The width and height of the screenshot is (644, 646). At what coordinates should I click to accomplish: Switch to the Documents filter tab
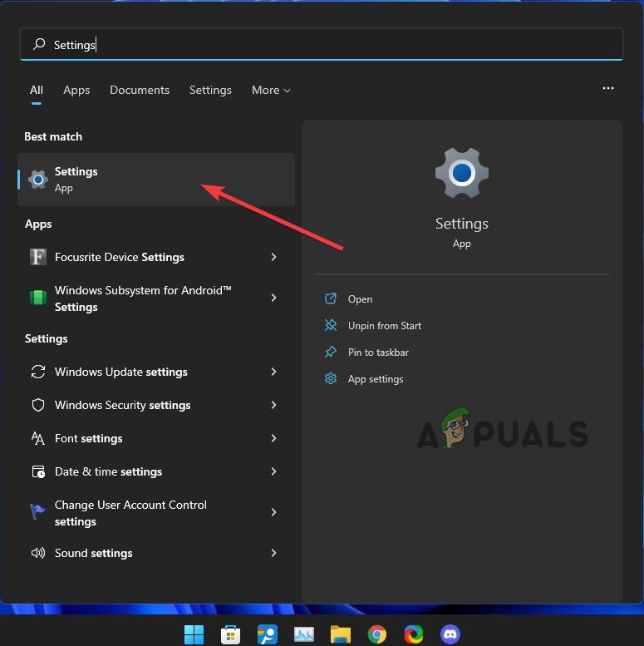click(x=140, y=90)
